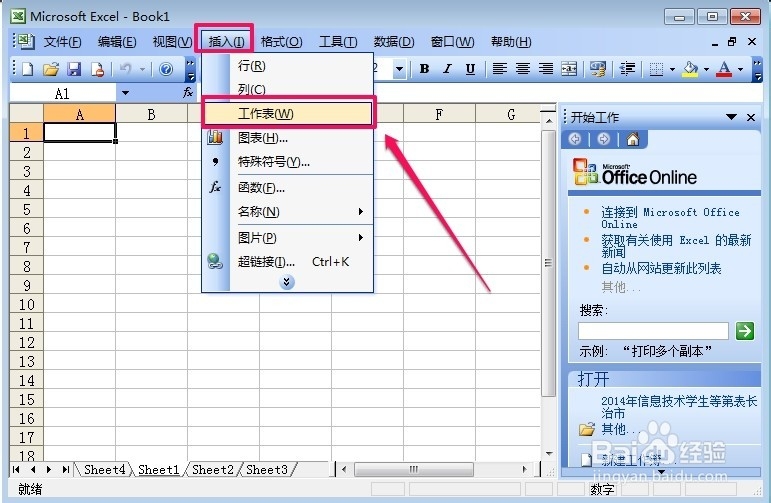Toggle Italic formatting

(447, 69)
